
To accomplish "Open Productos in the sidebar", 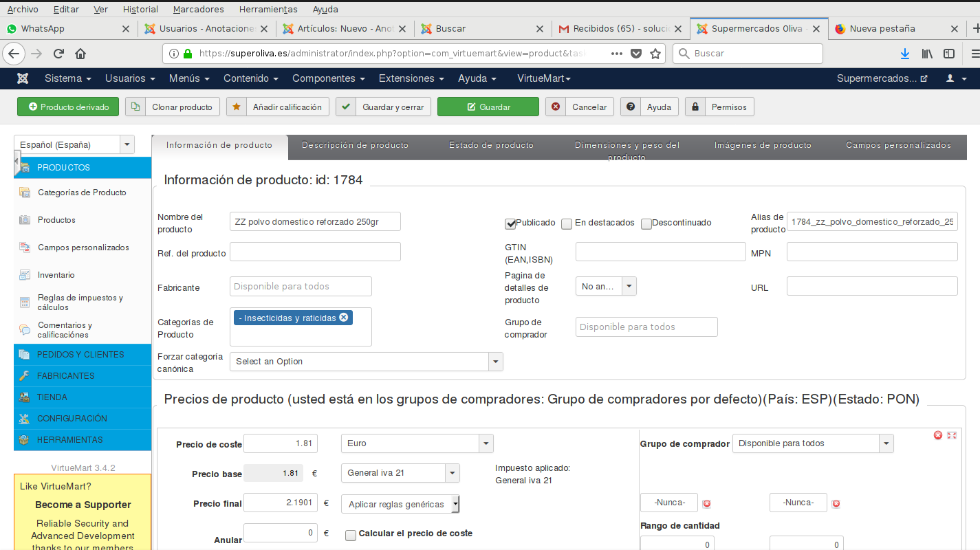I will pos(56,220).
